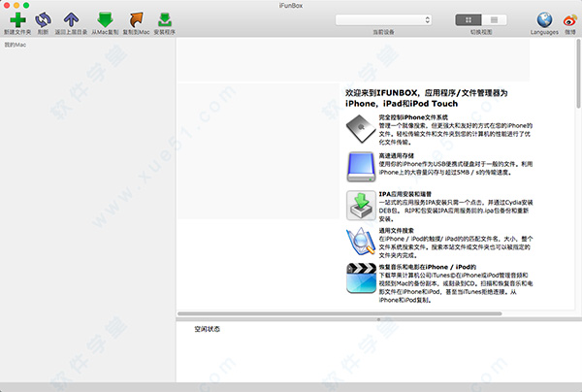This screenshot has height=392, width=582.
Task: Click the IPA install inbox icon
Action: (361, 206)
